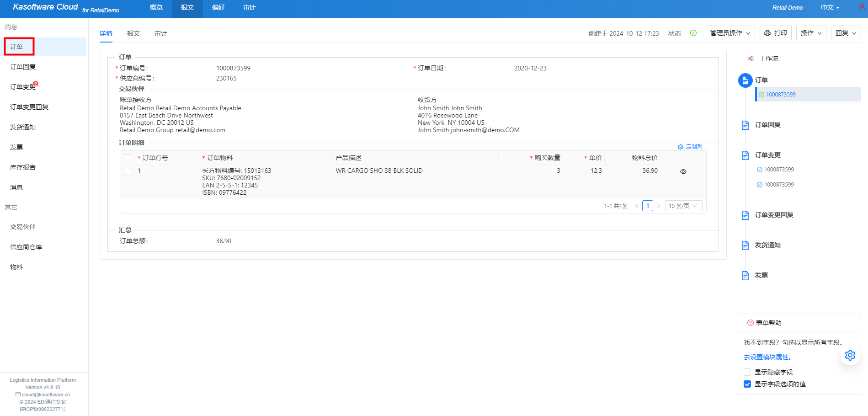The height and width of the screenshot is (416, 868).
Task: Expand the 管理员操作 dropdown
Action: click(730, 33)
